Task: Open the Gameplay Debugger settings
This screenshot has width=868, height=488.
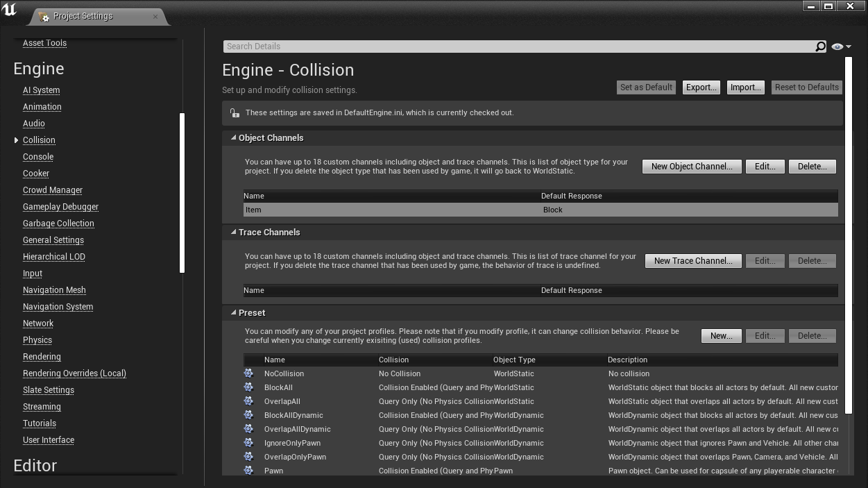Action: [61, 207]
